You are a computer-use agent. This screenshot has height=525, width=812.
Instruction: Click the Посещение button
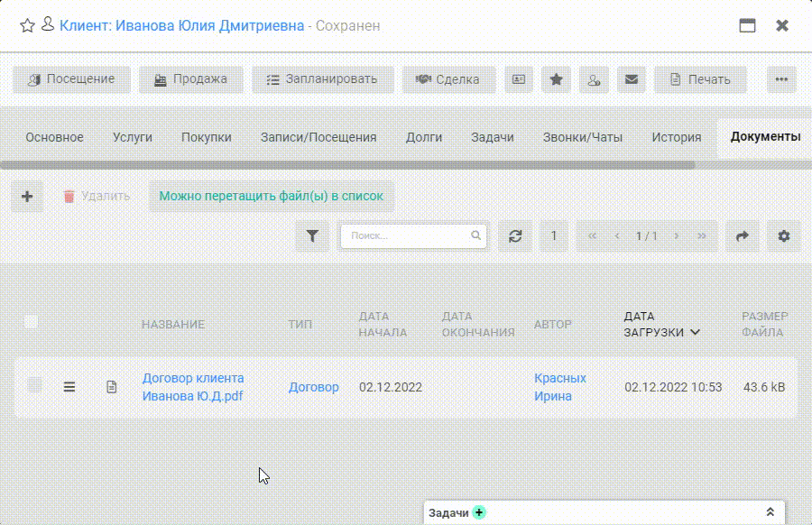72,79
